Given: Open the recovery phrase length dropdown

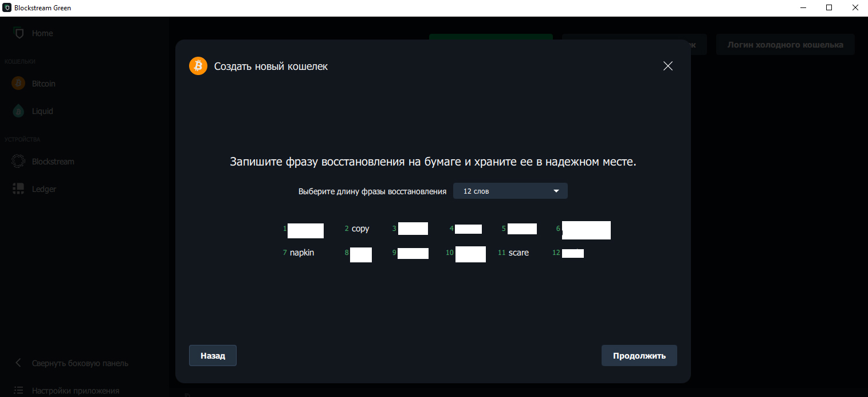Looking at the screenshot, I should coord(510,190).
